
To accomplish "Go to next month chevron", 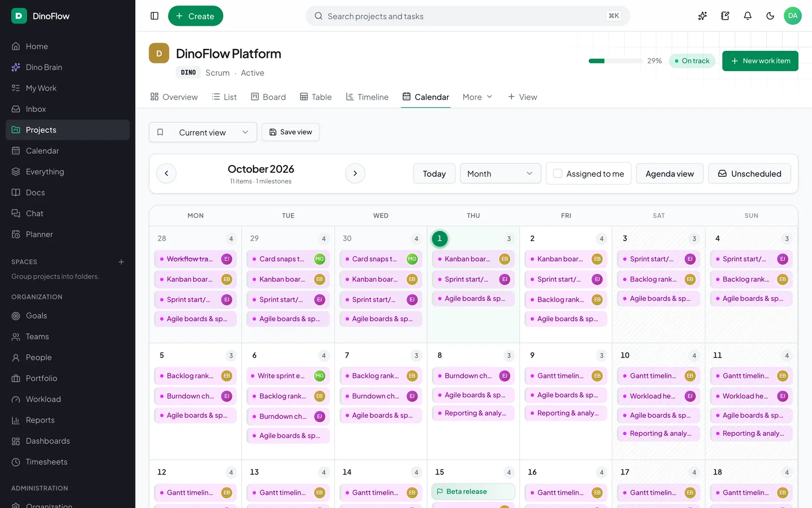I will [x=355, y=173].
